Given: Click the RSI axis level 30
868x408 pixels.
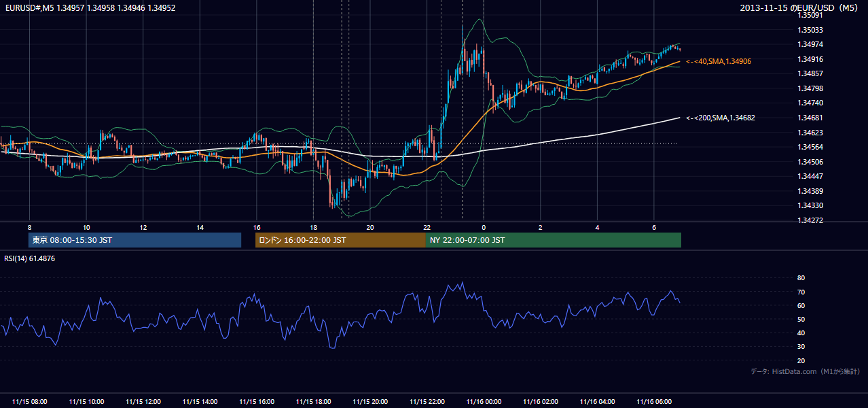Looking at the screenshot, I should [801, 347].
